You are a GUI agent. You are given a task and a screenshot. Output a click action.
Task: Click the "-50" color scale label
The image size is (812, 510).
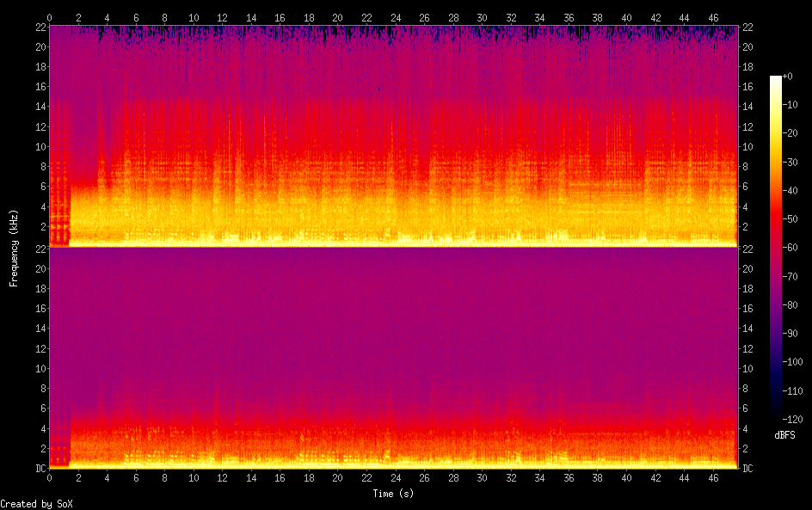click(x=790, y=219)
